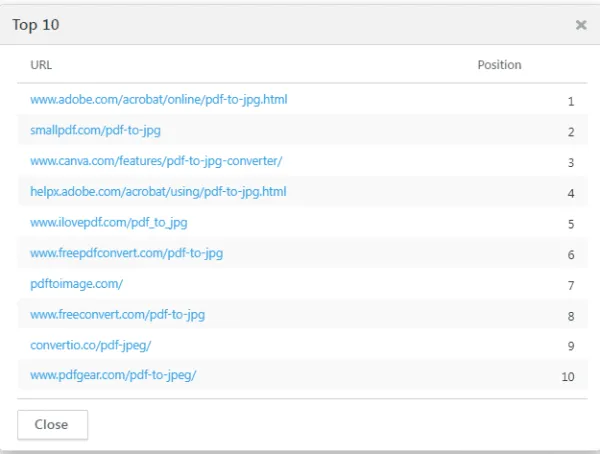Open the pdftoimage.com/ link
The height and width of the screenshot is (454, 600).
tap(77, 284)
